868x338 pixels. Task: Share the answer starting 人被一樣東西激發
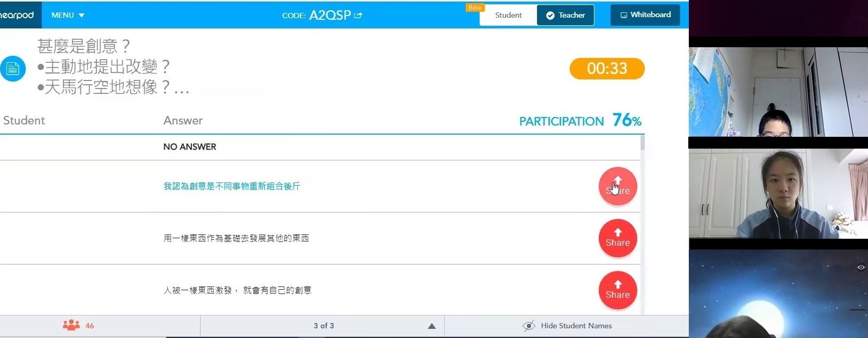point(617,290)
